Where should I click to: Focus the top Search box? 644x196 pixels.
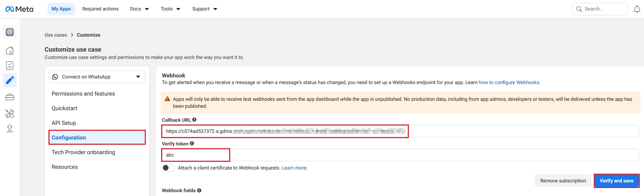click(600, 9)
